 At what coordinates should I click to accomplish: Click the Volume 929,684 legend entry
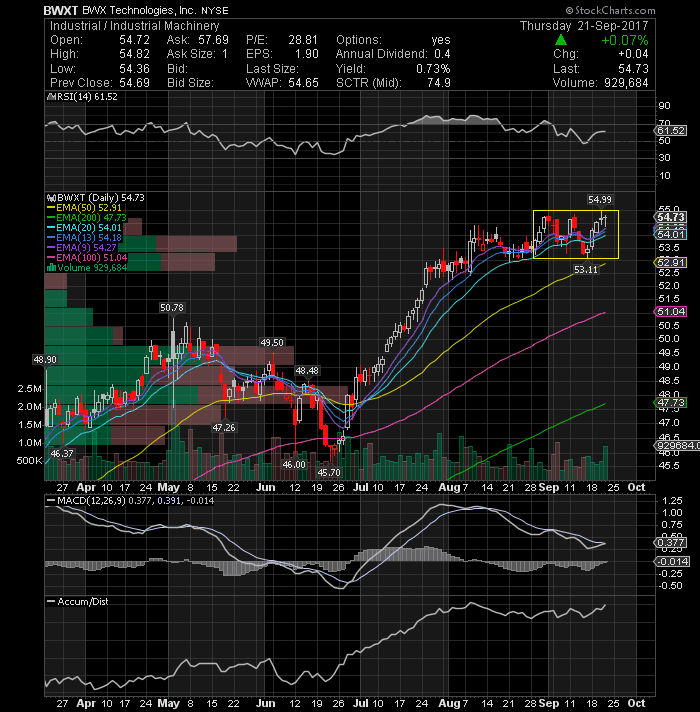tap(88, 267)
